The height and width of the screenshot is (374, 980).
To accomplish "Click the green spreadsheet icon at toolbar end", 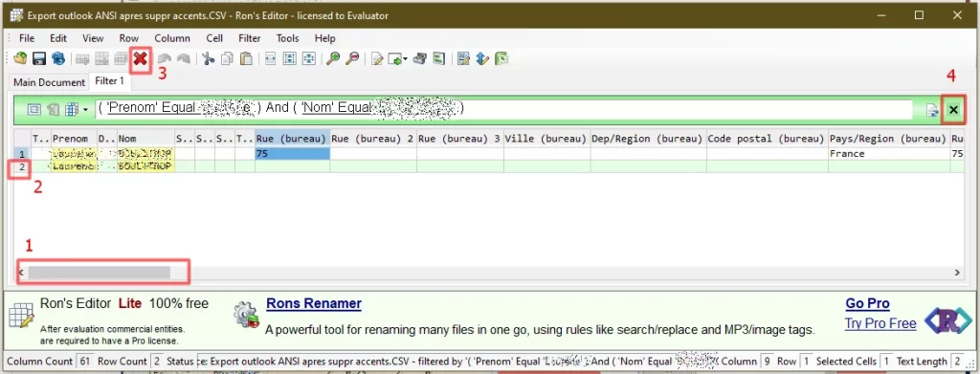I will tap(501, 58).
